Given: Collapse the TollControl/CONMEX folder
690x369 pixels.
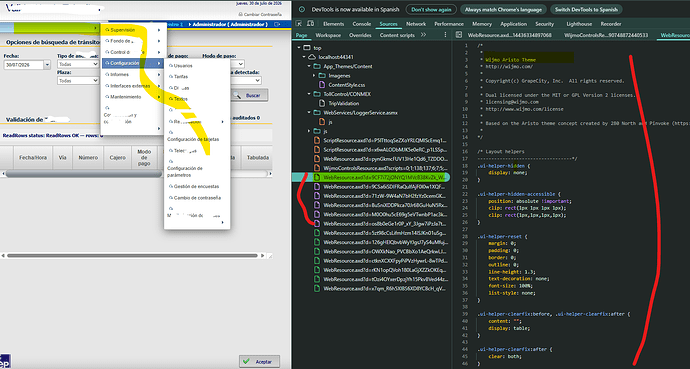Looking at the screenshot, I should pos(309,94).
